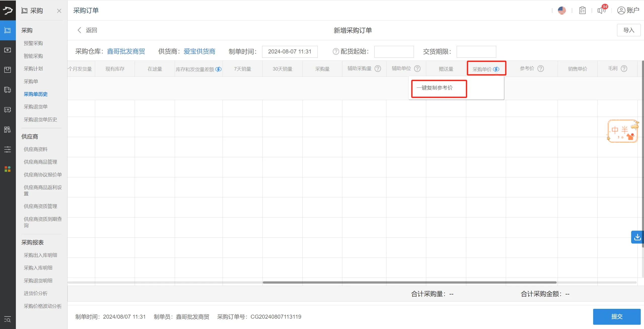
Task: Click the blue download floating icon
Action: (x=637, y=237)
